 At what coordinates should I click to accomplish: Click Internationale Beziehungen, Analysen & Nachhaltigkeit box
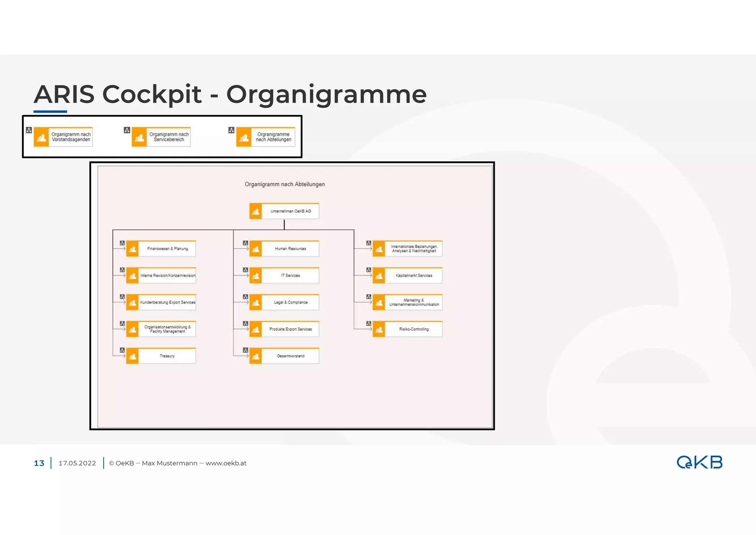(414, 249)
